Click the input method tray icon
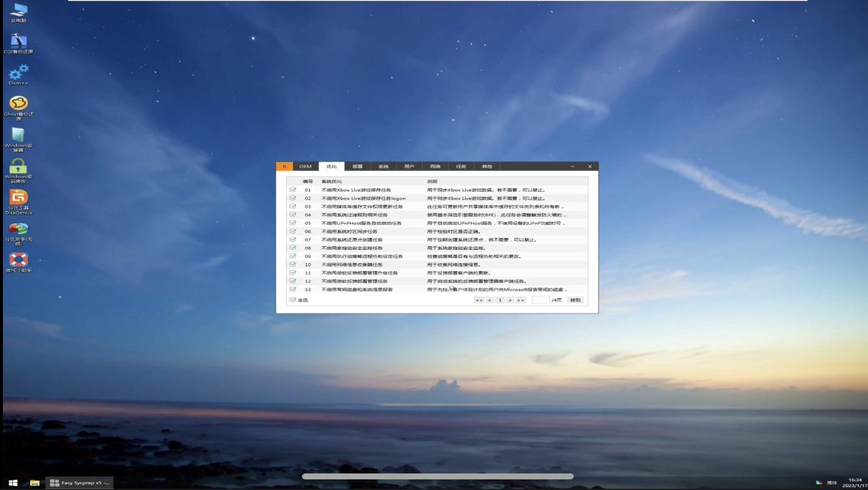The image size is (868, 490). (819, 482)
